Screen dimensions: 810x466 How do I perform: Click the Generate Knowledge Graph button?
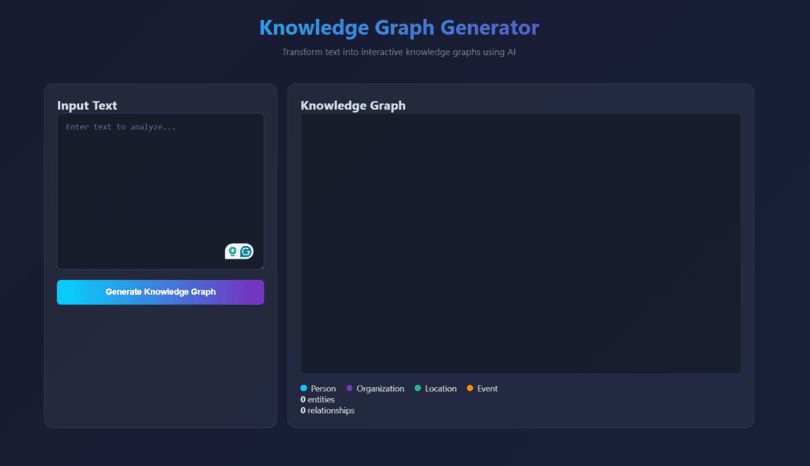pos(160,292)
